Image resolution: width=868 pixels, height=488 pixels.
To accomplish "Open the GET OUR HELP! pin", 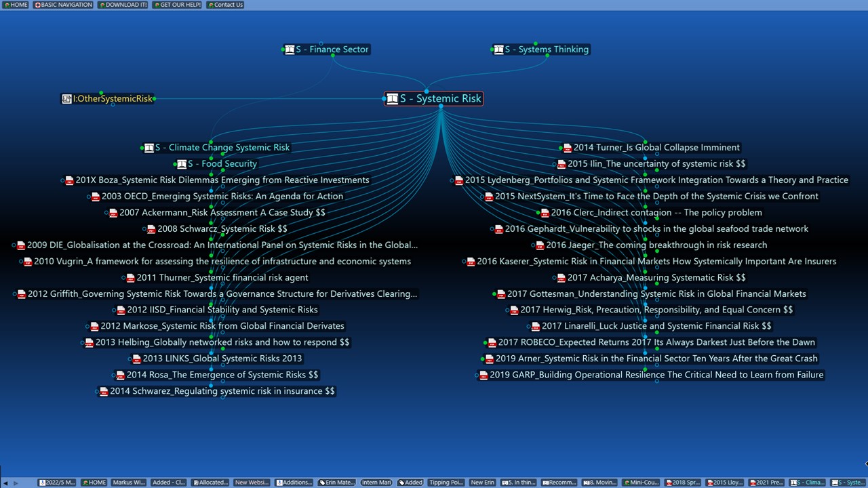I will 176,5.
